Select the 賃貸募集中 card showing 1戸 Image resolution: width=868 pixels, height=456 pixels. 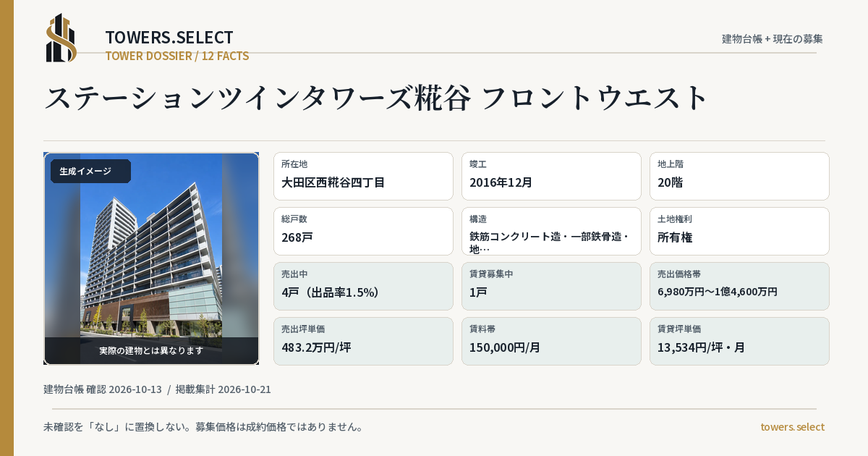pos(551,286)
